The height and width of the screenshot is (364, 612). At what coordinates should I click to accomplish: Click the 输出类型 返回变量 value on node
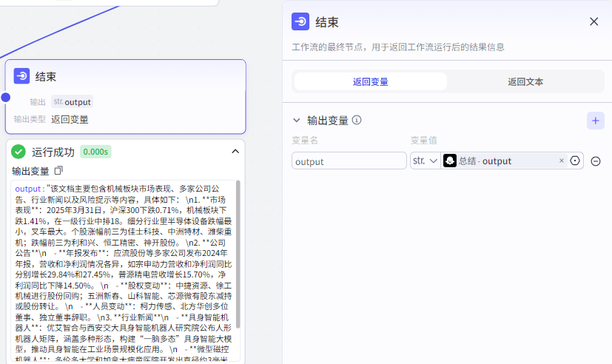(70, 119)
